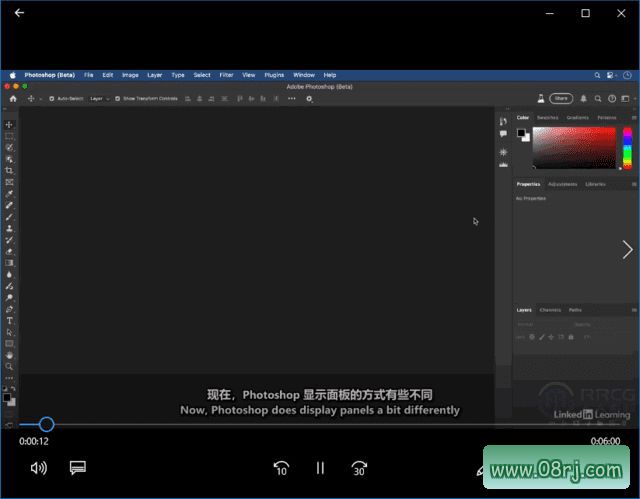Open the options bar gear settings
Image resolution: width=640 pixels, height=499 pixels.
(309, 99)
